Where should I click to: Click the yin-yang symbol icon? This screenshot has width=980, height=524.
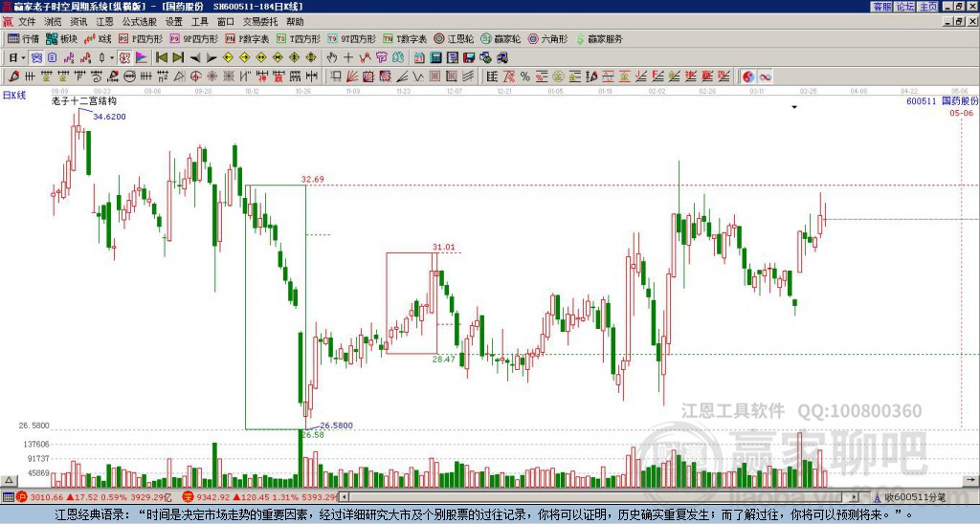pyautogui.click(x=747, y=76)
